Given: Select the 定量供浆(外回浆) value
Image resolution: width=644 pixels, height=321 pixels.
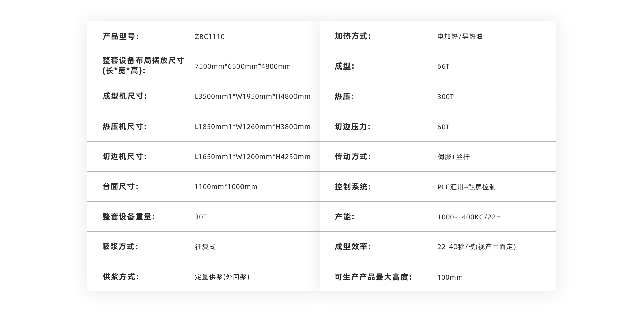Looking at the screenshot, I should pyautogui.click(x=222, y=277).
